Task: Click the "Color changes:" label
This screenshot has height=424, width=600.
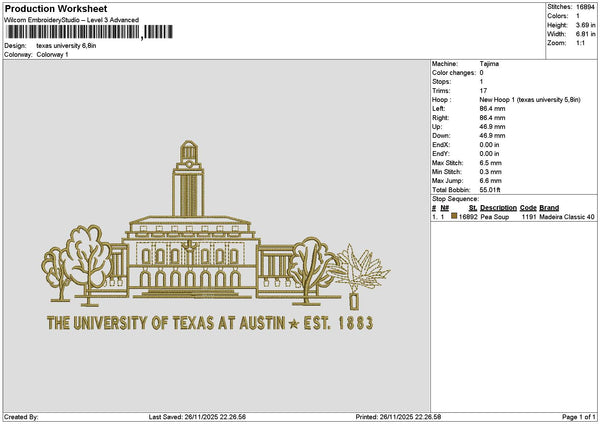Action: (454, 73)
